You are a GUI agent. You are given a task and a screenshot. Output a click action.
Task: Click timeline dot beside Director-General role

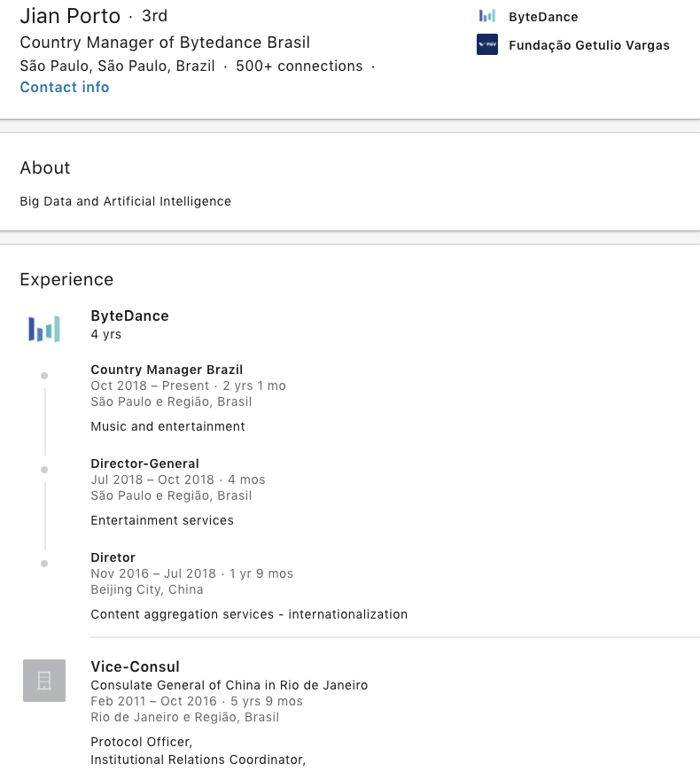click(44, 470)
